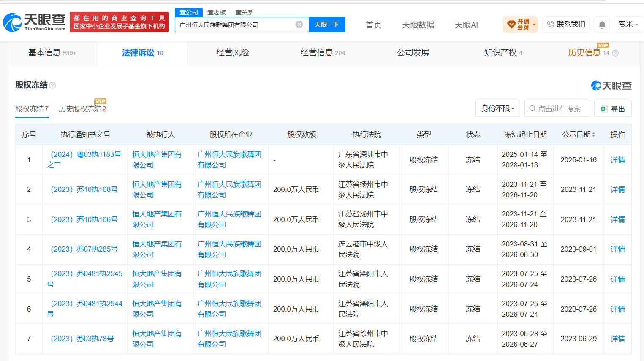This screenshot has width=644, height=361.
Task: Clear the search box with the X icon
Action: tap(299, 25)
